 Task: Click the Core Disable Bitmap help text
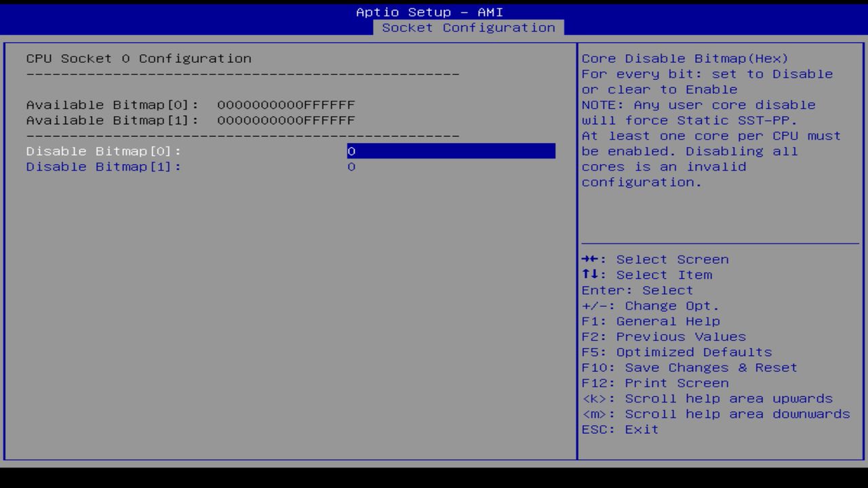point(684,58)
